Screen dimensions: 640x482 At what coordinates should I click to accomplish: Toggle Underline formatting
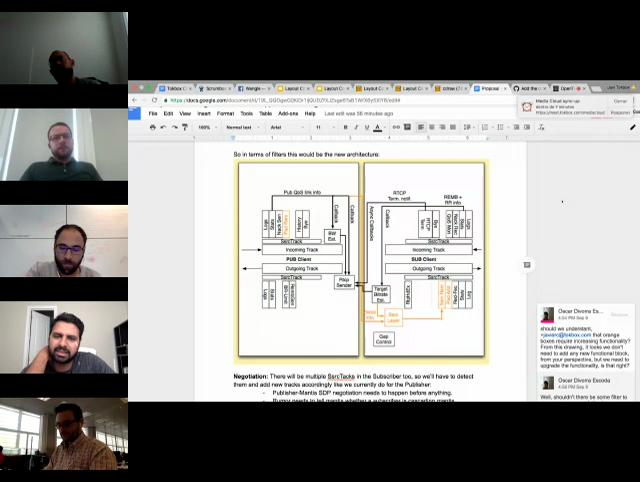pyautogui.click(x=367, y=127)
